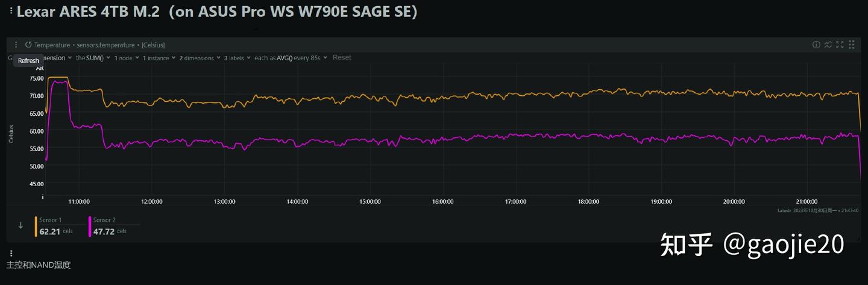The height and width of the screenshot is (285, 868).
Task: Open the 'AVG() every 85s' dropdown
Action: [x=291, y=58]
